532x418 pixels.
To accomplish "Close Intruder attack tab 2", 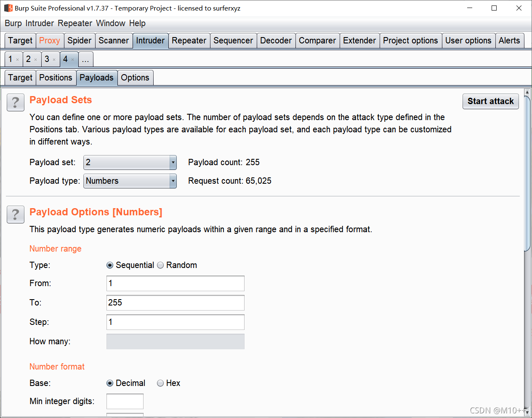I will [35, 60].
